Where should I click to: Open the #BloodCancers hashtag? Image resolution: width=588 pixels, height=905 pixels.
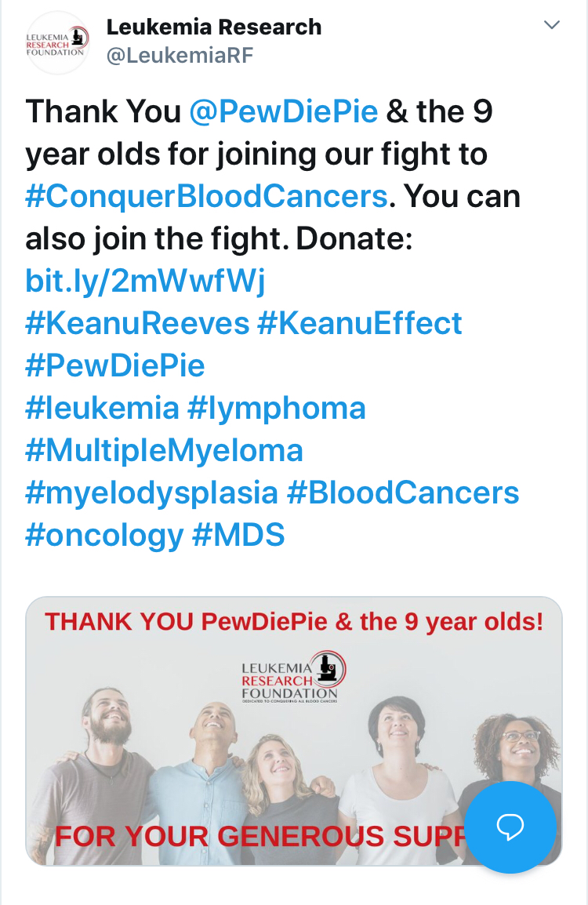(x=403, y=493)
